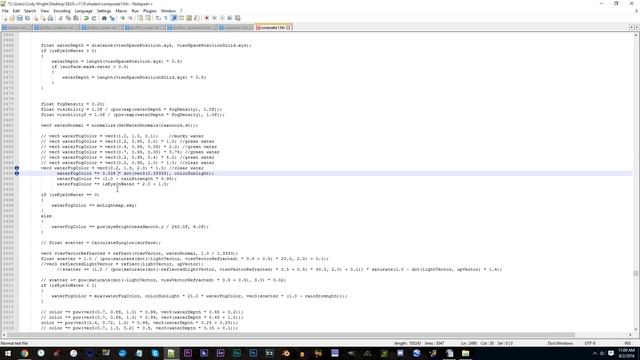Toggle Show All Characters icon

166,18
